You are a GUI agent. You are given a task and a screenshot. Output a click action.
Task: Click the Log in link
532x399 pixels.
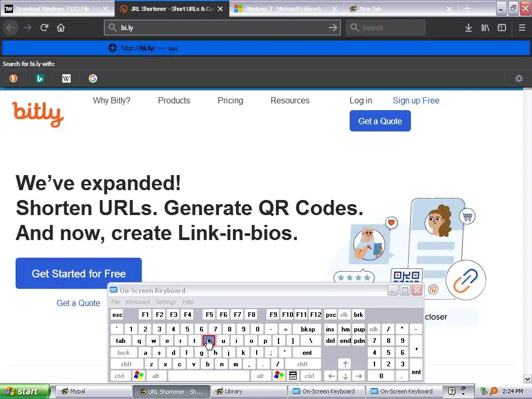361,100
